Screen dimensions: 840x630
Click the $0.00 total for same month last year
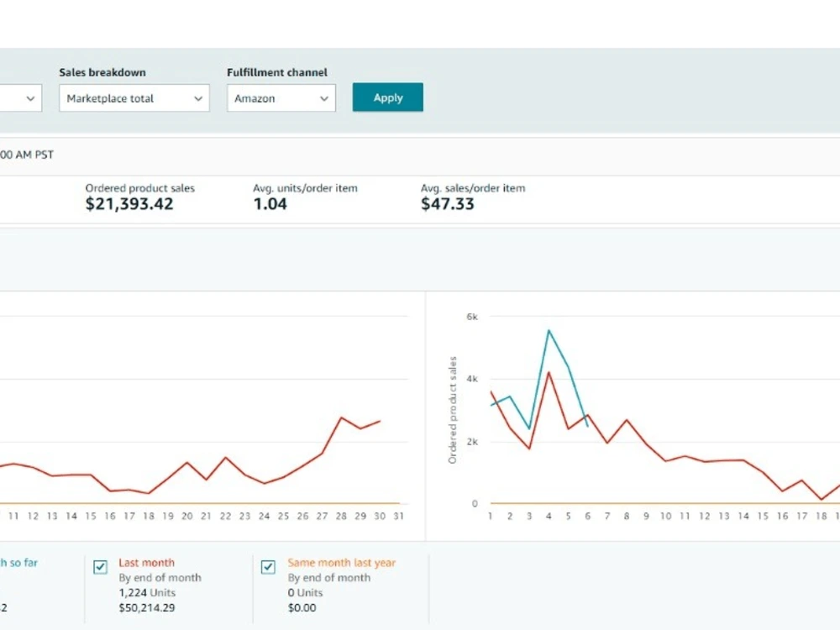point(302,607)
